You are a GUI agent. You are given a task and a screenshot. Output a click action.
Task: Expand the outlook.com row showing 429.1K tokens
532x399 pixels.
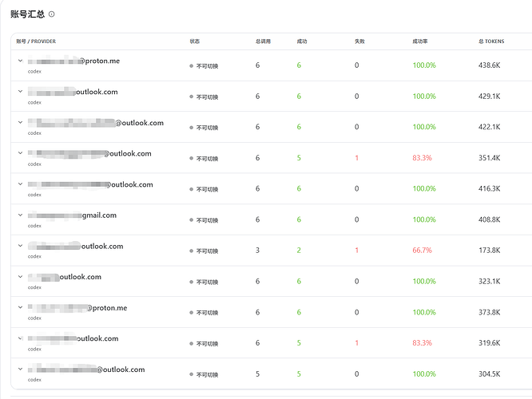20,92
